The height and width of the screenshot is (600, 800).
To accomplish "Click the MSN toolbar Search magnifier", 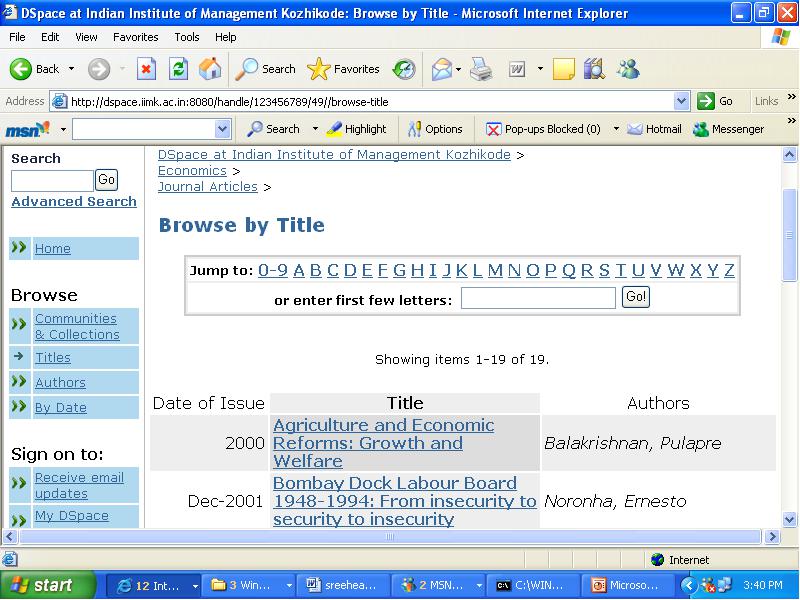I will tap(273, 129).
